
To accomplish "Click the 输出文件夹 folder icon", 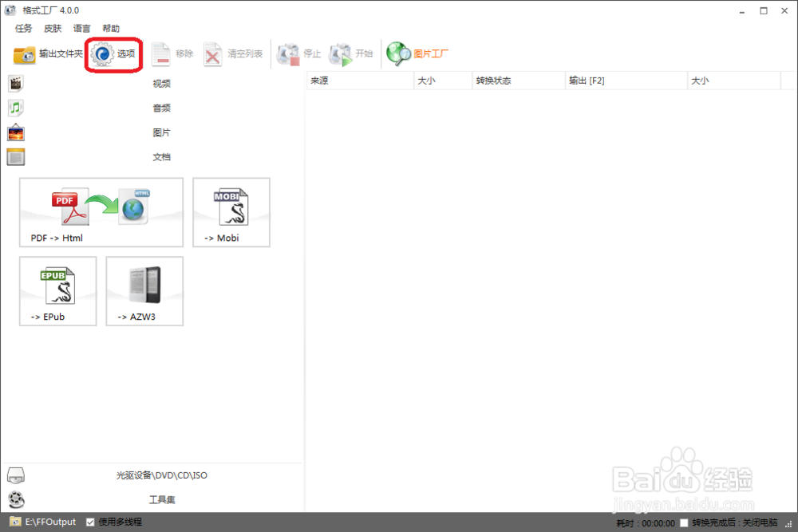I will pyautogui.click(x=24, y=54).
